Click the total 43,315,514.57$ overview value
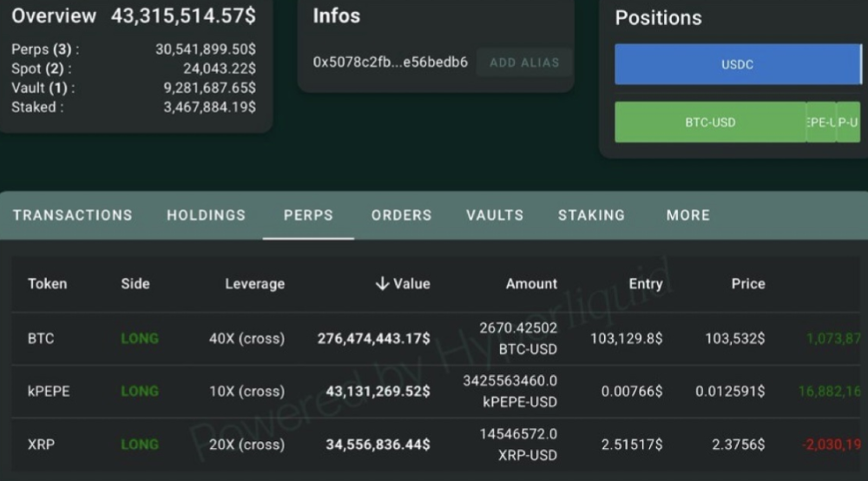This screenshot has width=868, height=481. (183, 16)
